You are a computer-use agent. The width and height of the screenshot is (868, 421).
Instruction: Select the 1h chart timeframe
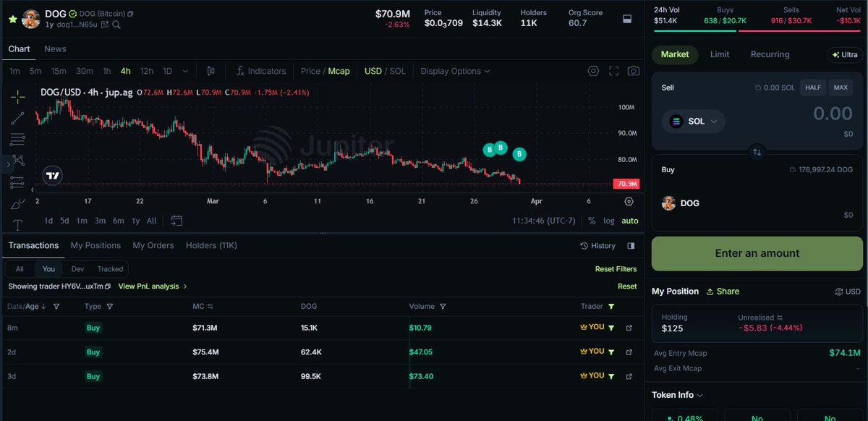click(x=106, y=71)
